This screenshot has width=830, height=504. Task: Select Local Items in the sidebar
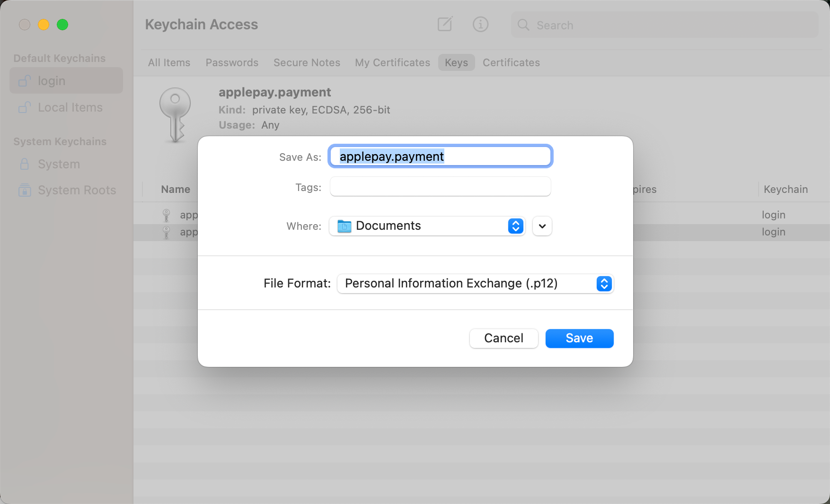pos(66,107)
